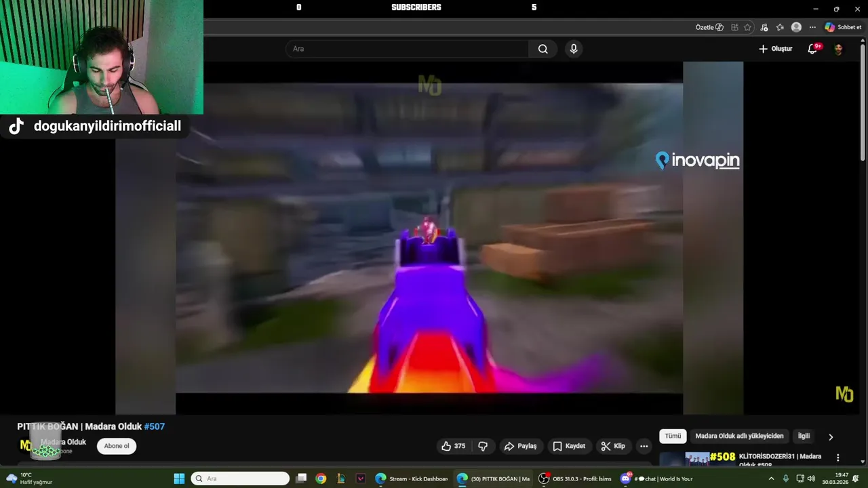
Task: Create a clip with Klip button
Action: (x=612, y=446)
